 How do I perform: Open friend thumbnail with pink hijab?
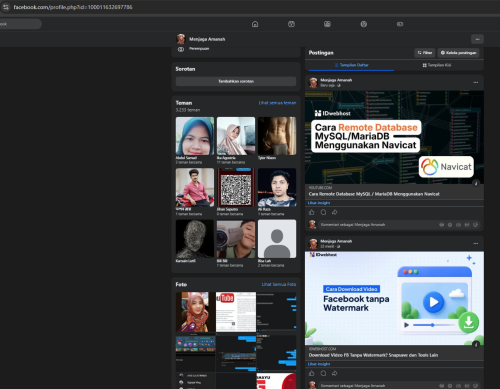(236, 136)
